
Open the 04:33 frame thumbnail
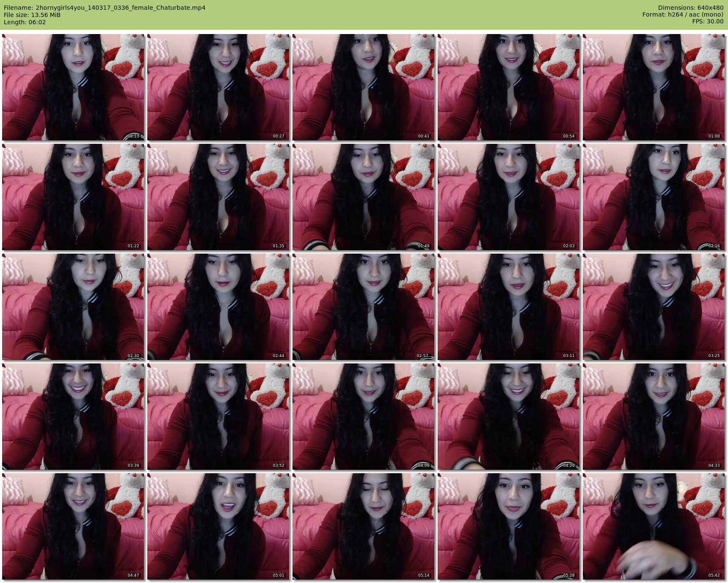pos(654,417)
